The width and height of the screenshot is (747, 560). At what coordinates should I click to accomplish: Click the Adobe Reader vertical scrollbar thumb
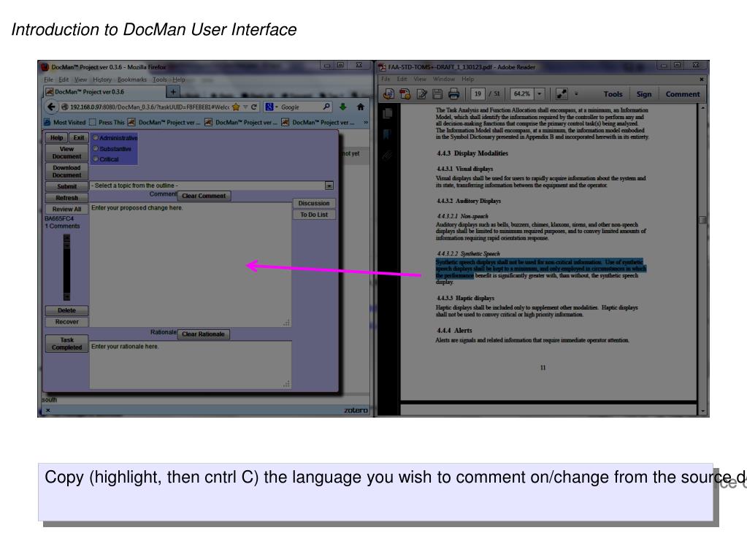[x=702, y=220]
